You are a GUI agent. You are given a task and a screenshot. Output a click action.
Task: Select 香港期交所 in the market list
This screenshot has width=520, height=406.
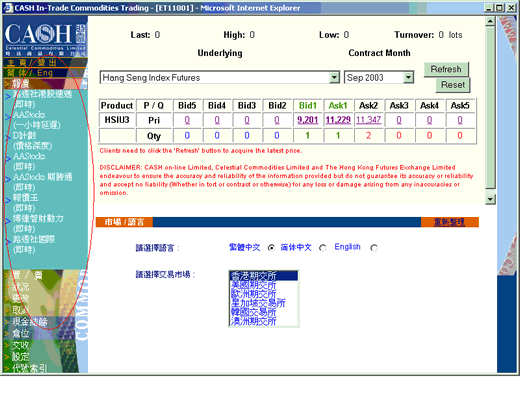point(264,276)
